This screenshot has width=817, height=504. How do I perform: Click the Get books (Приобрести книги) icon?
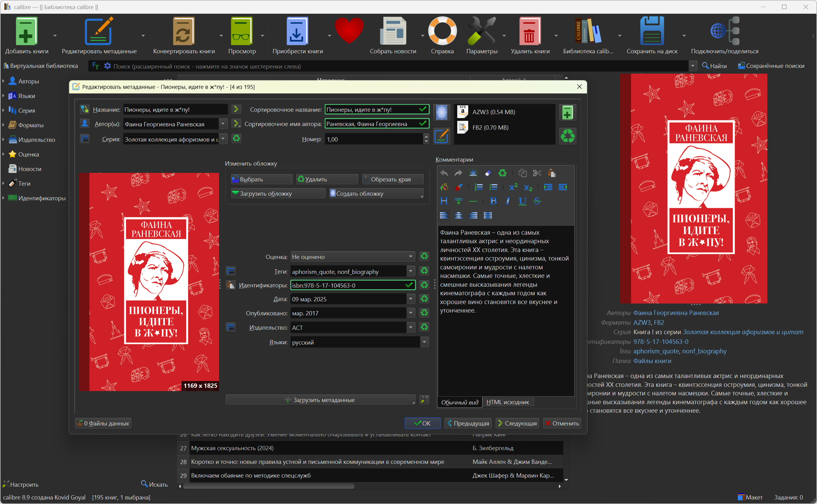(x=297, y=31)
